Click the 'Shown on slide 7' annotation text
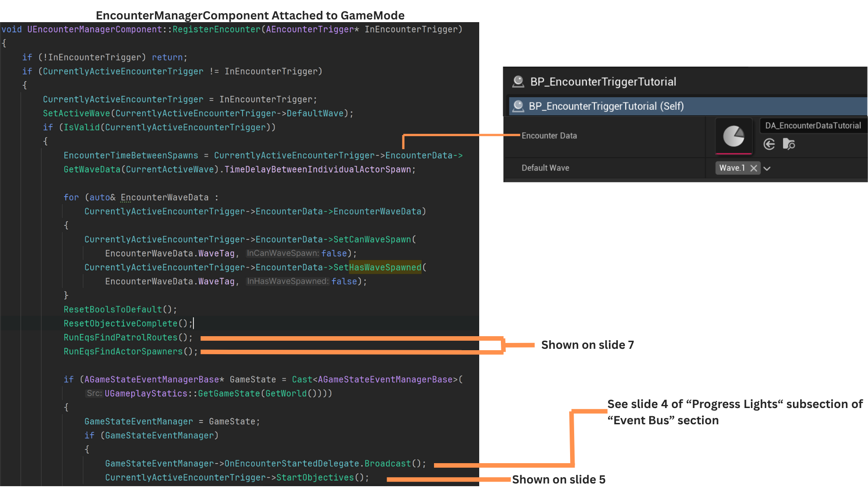 tap(587, 345)
